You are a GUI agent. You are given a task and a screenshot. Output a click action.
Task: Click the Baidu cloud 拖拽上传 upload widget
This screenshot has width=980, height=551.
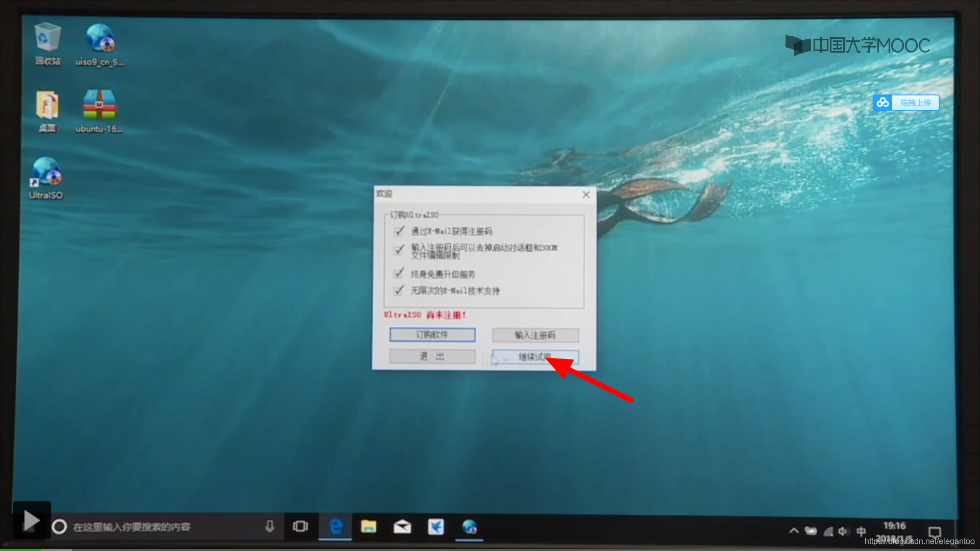point(905,103)
